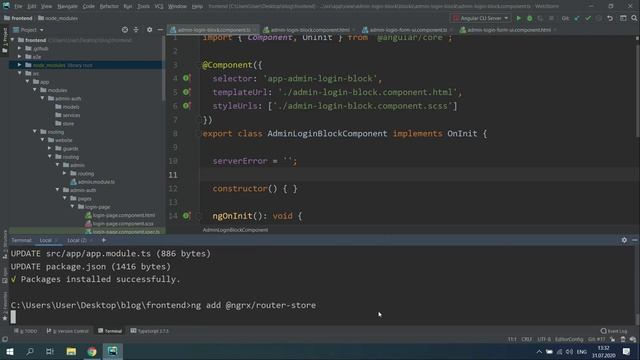Open the notification center icon

click(x=626, y=351)
